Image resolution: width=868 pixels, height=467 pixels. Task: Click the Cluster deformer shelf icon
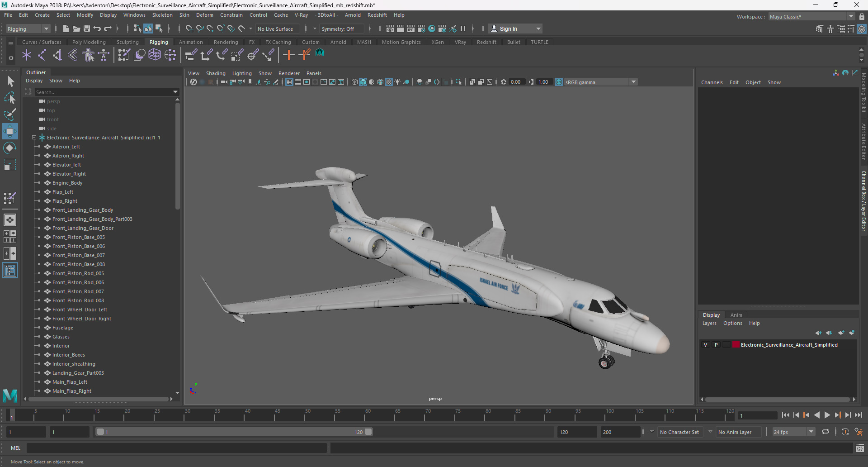[x=170, y=55]
